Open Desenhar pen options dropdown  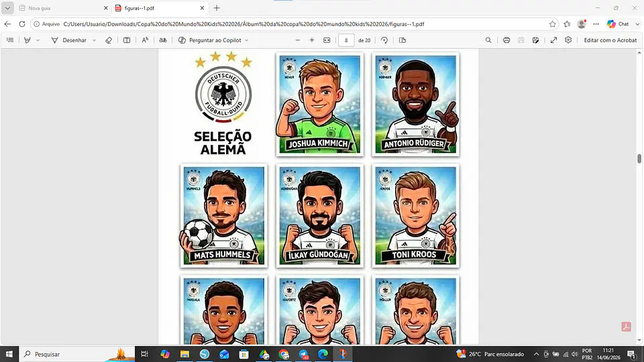[x=94, y=40]
